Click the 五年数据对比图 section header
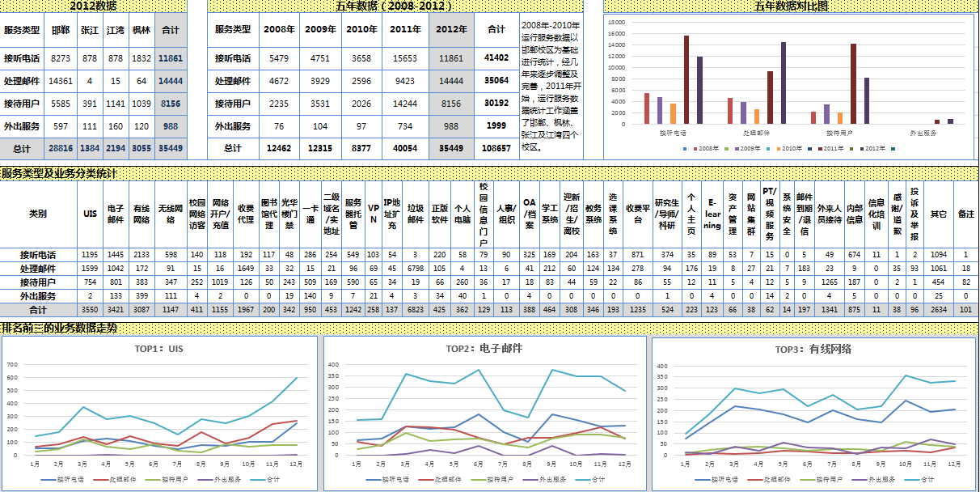Screen dimensions: 980x492 tap(791, 6)
